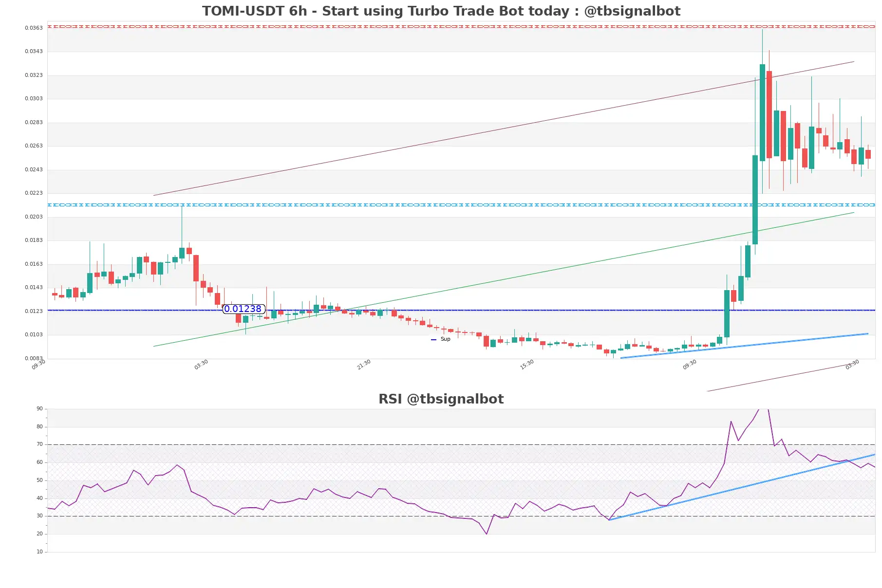Click the RSI @tbsignalbot subtitle
The width and height of the screenshot is (882, 588).
tap(441, 399)
